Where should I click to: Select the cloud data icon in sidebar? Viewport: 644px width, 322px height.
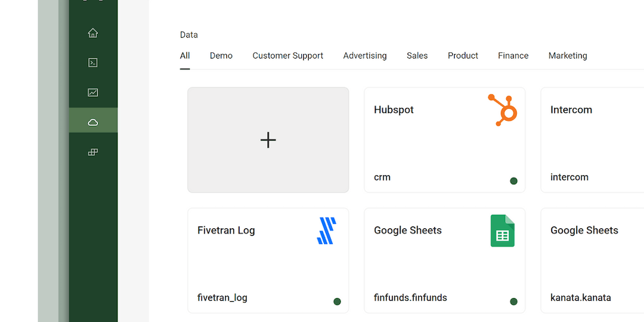pyautogui.click(x=93, y=122)
